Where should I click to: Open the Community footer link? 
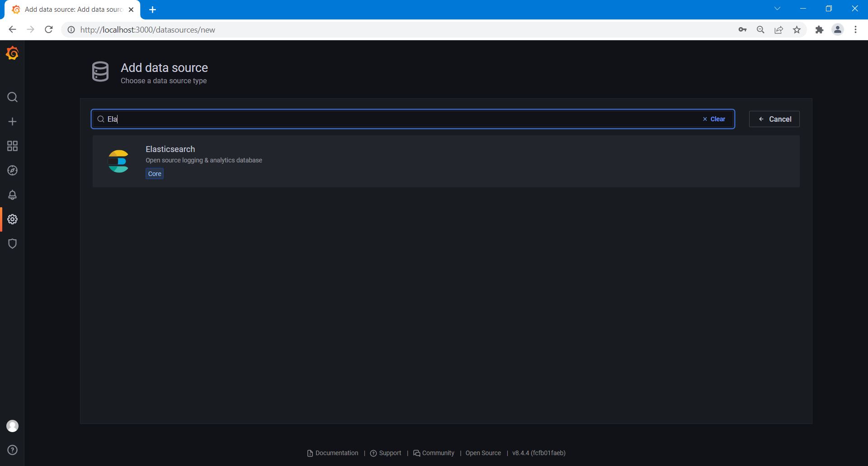[x=434, y=453]
